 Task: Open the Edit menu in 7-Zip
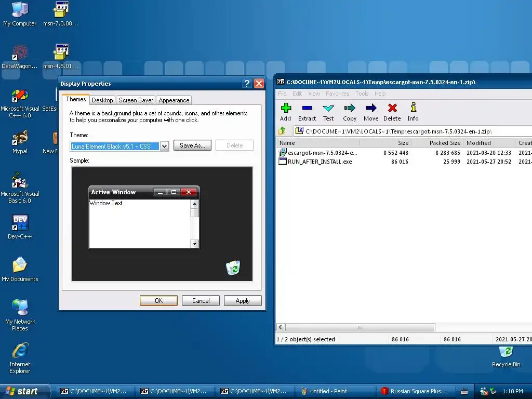pos(297,94)
